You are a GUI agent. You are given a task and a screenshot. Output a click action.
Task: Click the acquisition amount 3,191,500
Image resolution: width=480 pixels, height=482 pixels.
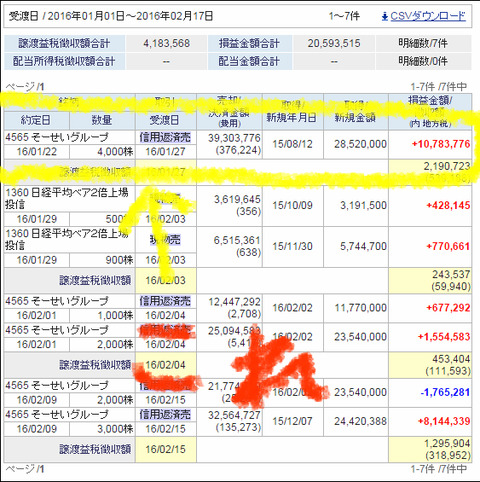363,205
